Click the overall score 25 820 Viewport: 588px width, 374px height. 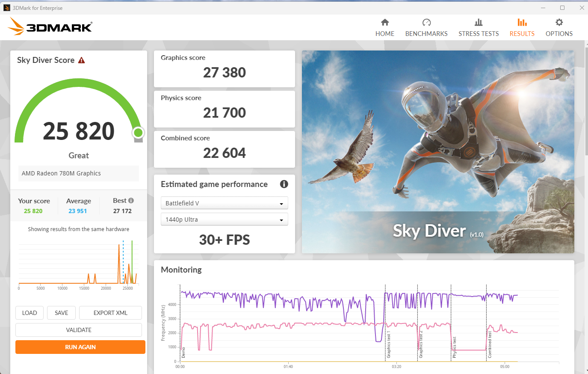(79, 131)
